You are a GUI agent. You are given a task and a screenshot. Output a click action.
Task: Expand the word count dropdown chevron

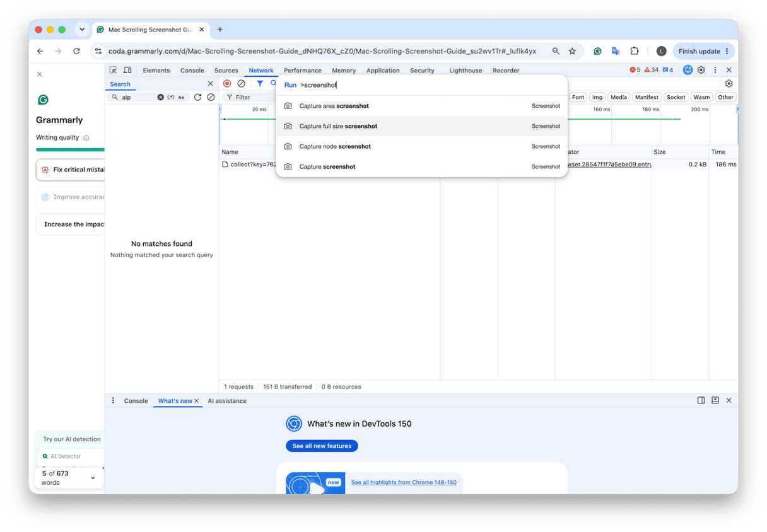[x=93, y=478]
